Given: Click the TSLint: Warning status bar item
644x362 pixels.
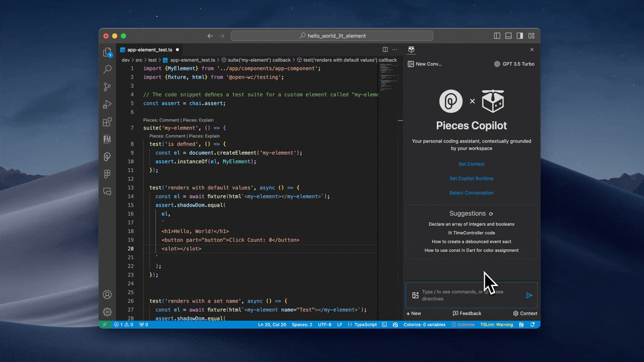Looking at the screenshot, I should (496, 324).
